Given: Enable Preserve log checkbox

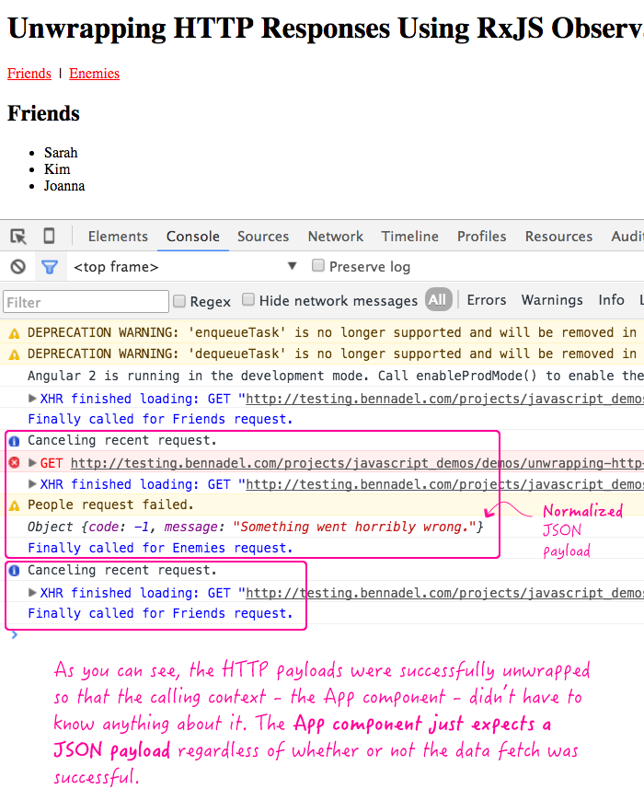Looking at the screenshot, I should point(318,265).
